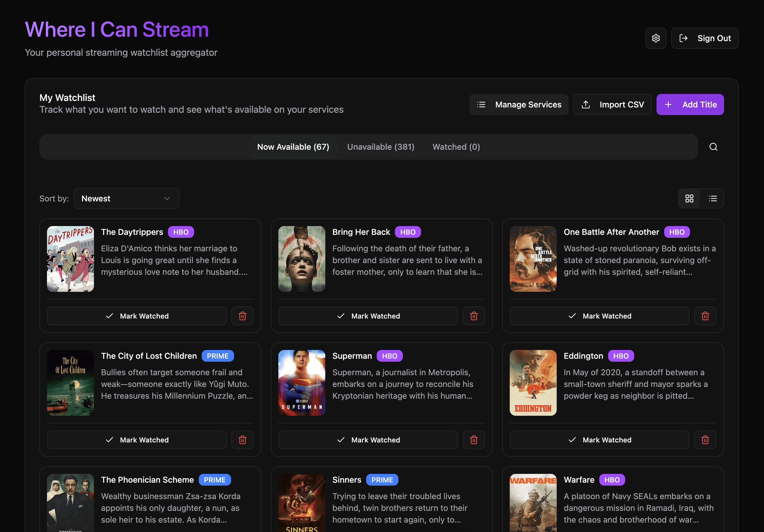The width and height of the screenshot is (764, 532).
Task: Click the search magnifier icon
Action: (x=713, y=147)
